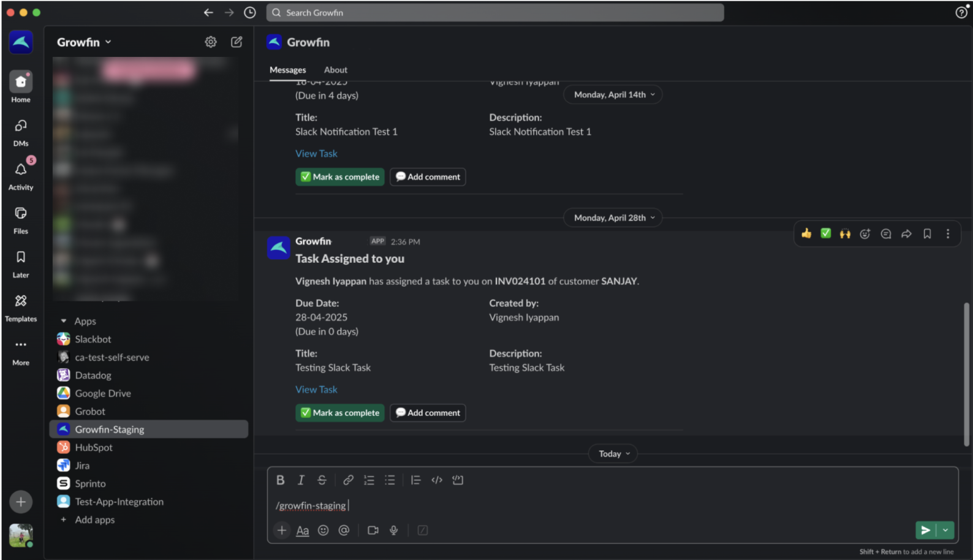Open the history clock icon
This screenshot has height=560, width=973.
[250, 12]
